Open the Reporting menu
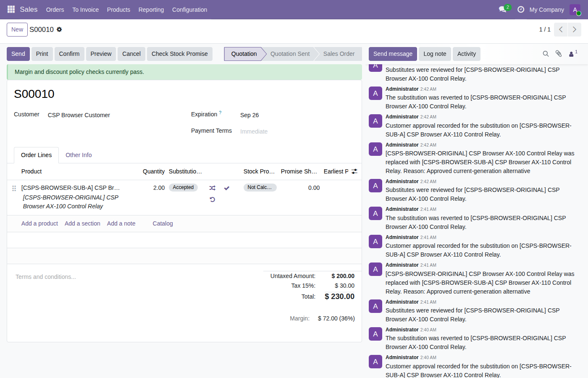Image resolution: width=588 pixels, height=378 pixels. tap(151, 10)
